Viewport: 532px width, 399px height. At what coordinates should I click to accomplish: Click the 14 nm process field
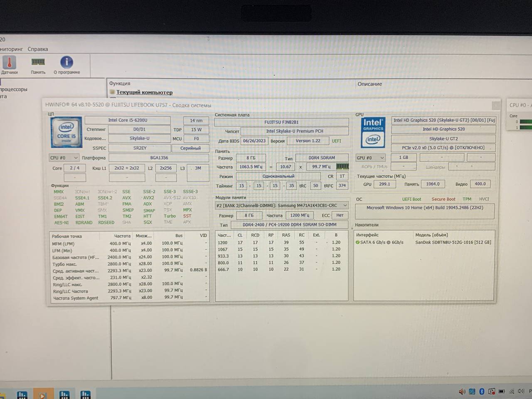[x=196, y=121]
